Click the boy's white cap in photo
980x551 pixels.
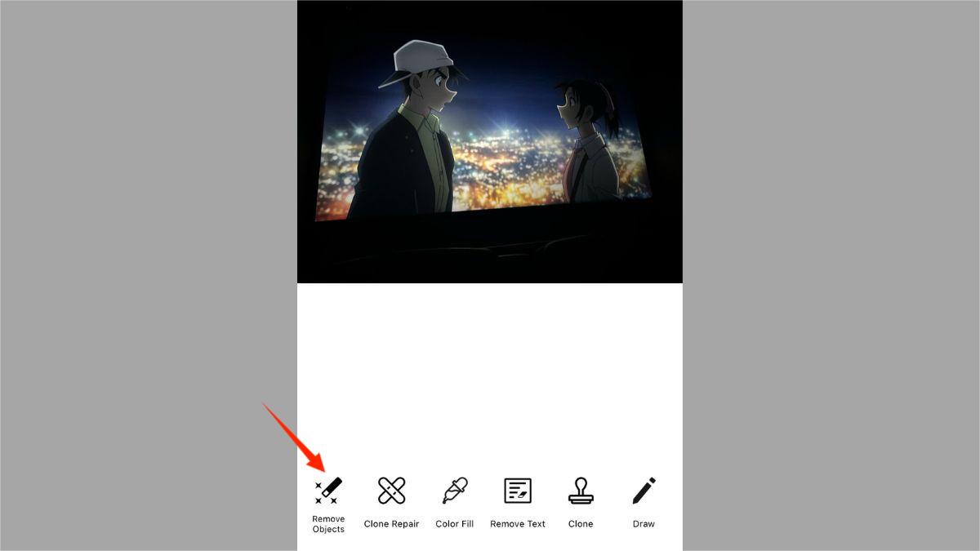[x=416, y=63]
